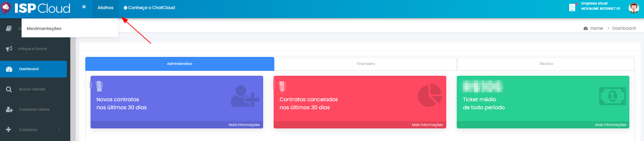Open Mais informações on Novos contratos card

click(244, 125)
